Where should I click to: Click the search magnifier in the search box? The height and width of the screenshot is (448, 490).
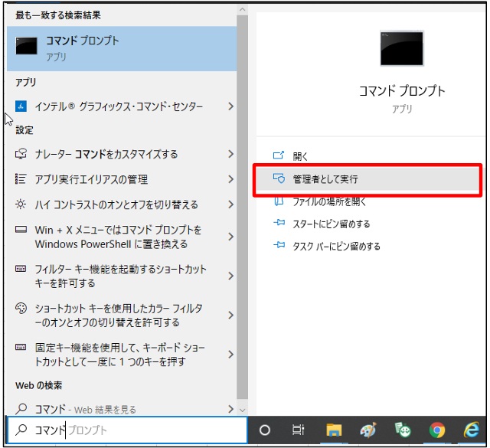tap(21, 430)
